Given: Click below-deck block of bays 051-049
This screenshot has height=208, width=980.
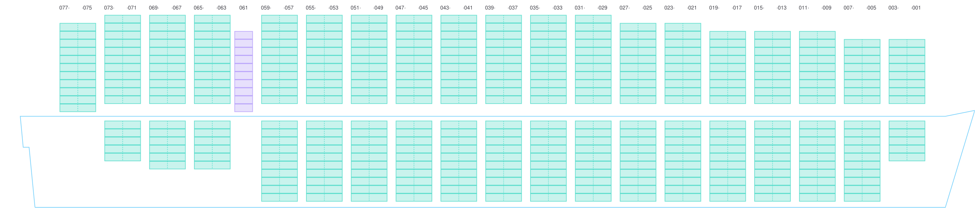Looking at the screenshot, I should pyautogui.click(x=369, y=161).
